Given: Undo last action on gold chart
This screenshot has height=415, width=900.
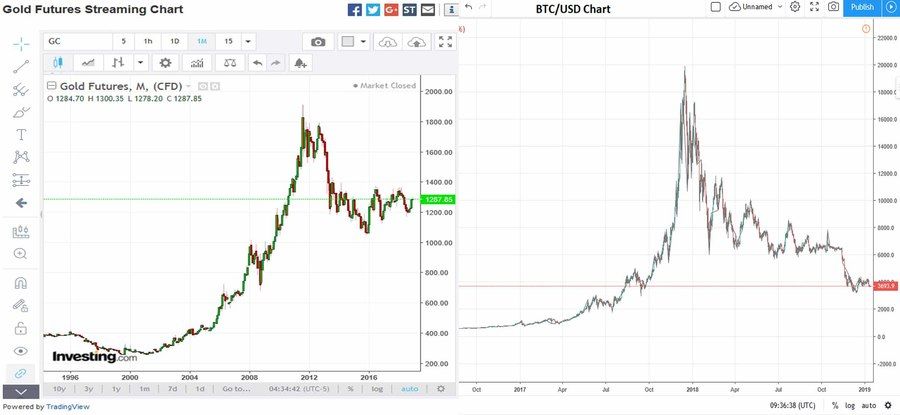Looking at the screenshot, I should [x=258, y=63].
